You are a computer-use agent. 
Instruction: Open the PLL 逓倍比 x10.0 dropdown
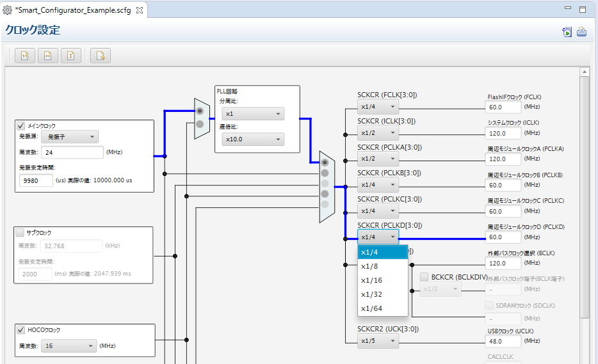click(252, 139)
